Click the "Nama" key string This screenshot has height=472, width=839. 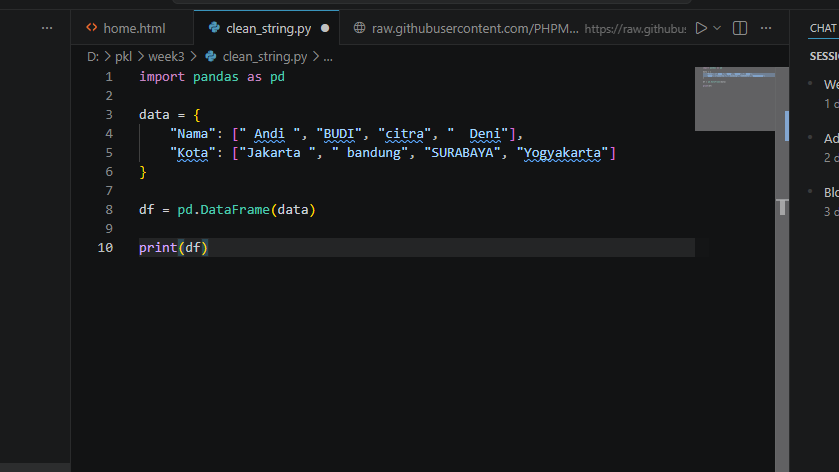click(x=193, y=134)
